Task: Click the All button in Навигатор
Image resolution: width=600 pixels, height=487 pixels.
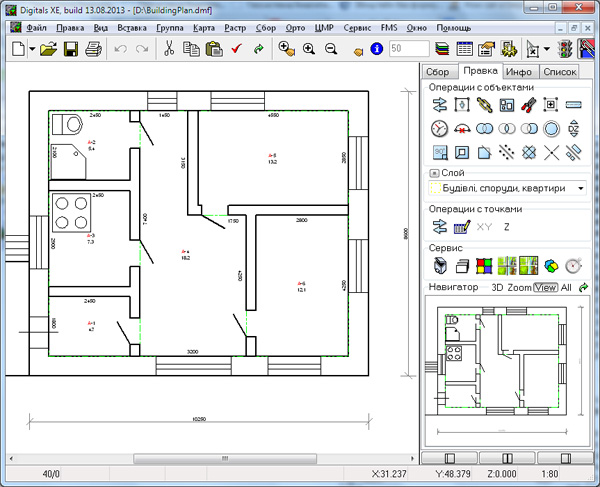Action: click(567, 287)
